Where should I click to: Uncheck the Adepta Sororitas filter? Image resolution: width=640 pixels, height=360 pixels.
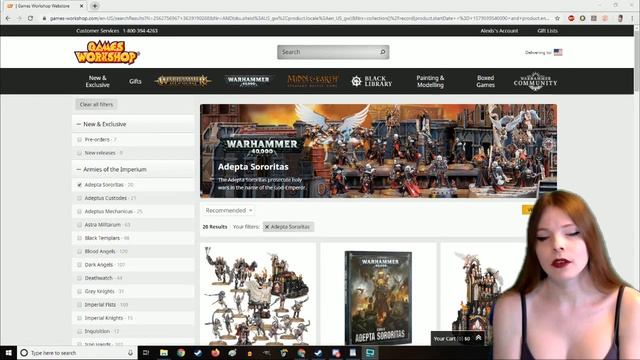79,185
